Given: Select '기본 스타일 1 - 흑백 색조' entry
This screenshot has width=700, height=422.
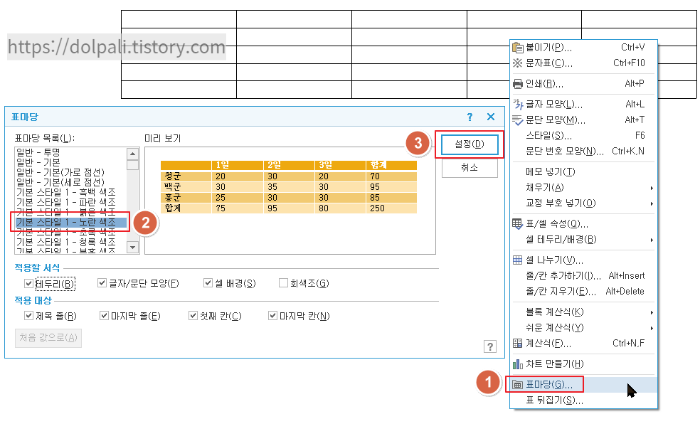Looking at the screenshot, I should pyautogui.click(x=66, y=192).
